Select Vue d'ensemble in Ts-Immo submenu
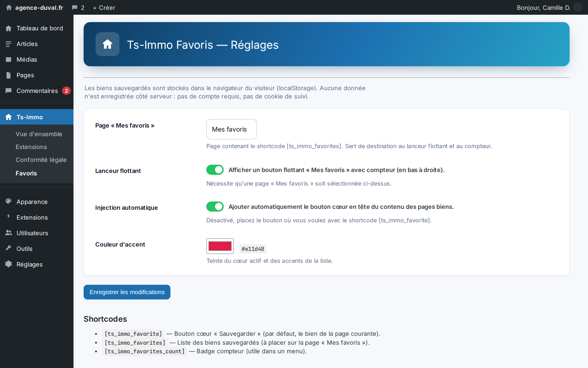 39,134
